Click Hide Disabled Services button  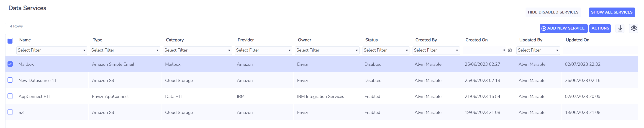pyautogui.click(x=553, y=12)
